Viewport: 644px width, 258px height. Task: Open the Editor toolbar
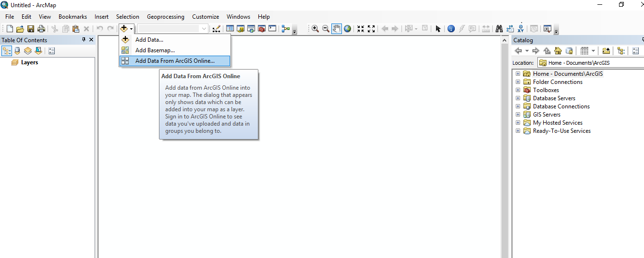click(216, 29)
